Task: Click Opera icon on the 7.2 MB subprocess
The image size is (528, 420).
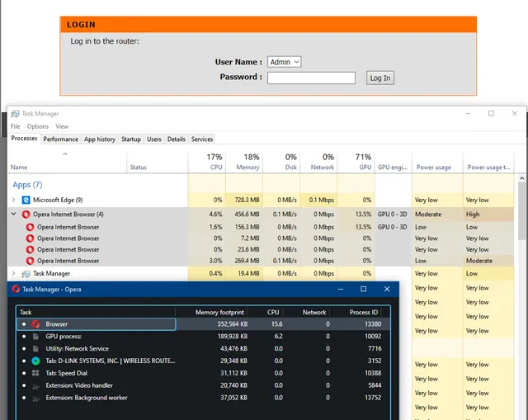Action: (x=30, y=238)
